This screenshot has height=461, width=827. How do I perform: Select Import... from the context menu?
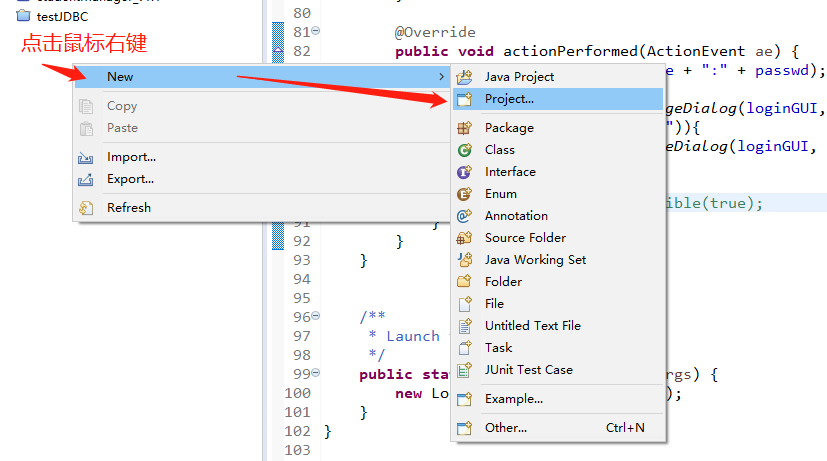[x=262, y=157]
